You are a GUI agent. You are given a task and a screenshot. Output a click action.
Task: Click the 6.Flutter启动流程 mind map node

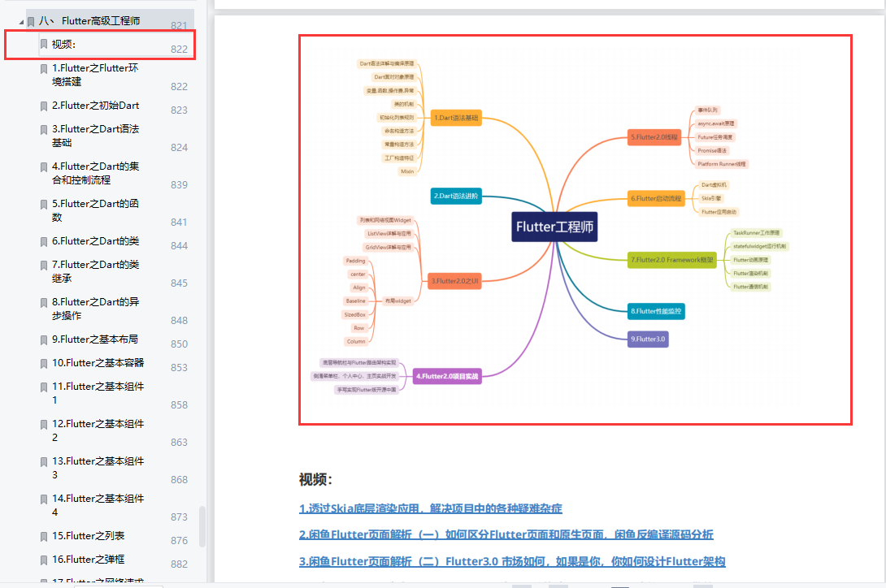coord(656,199)
